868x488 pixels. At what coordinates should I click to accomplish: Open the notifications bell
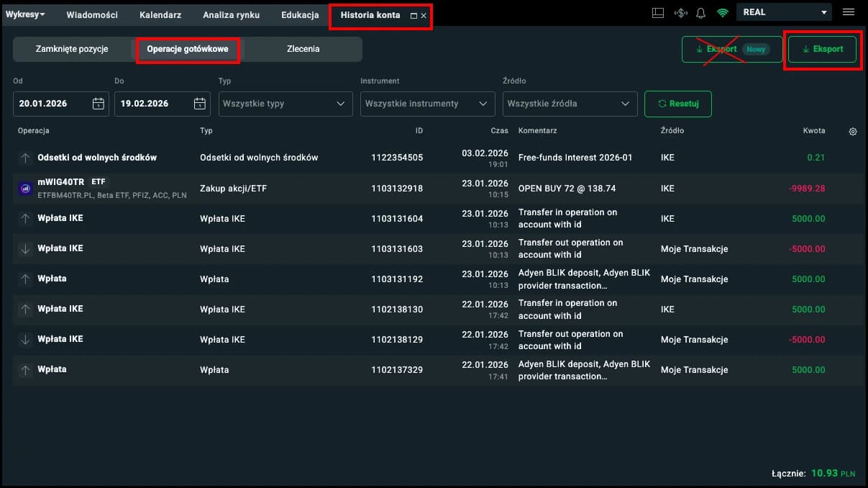[700, 13]
